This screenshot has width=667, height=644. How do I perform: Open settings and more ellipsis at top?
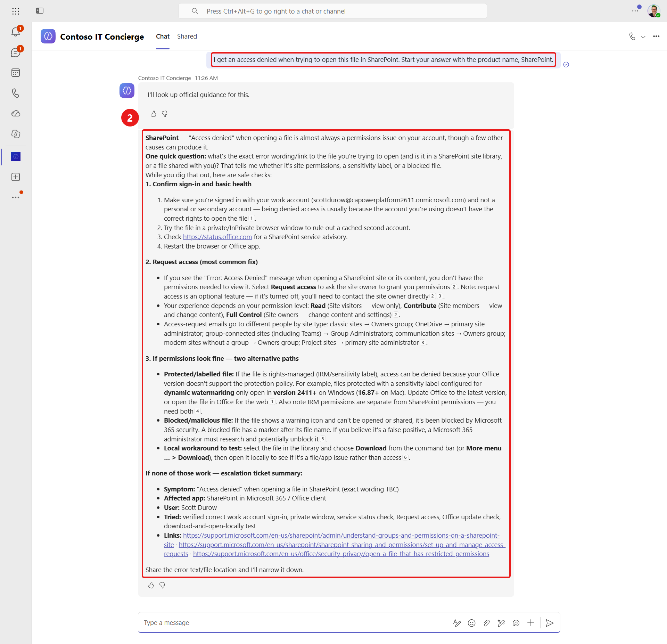(x=635, y=11)
